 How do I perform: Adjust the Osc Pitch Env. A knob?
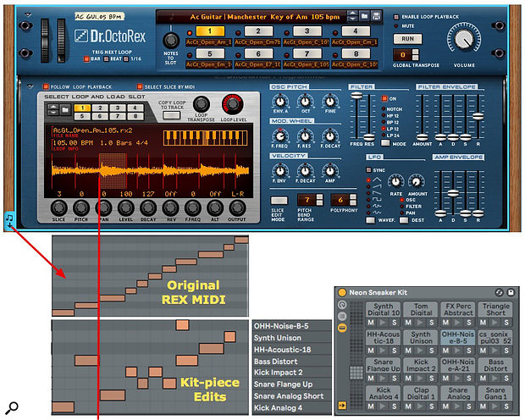click(x=280, y=101)
